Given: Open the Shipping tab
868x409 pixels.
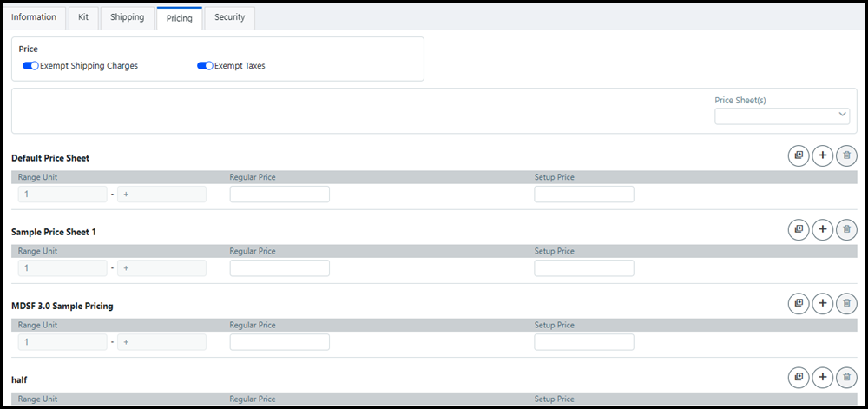Looking at the screenshot, I should (x=127, y=17).
